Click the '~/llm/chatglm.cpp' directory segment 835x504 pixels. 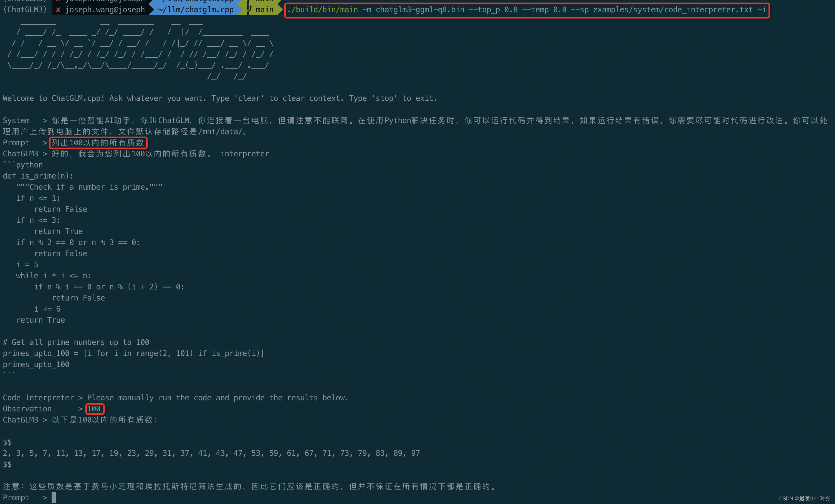(x=196, y=9)
